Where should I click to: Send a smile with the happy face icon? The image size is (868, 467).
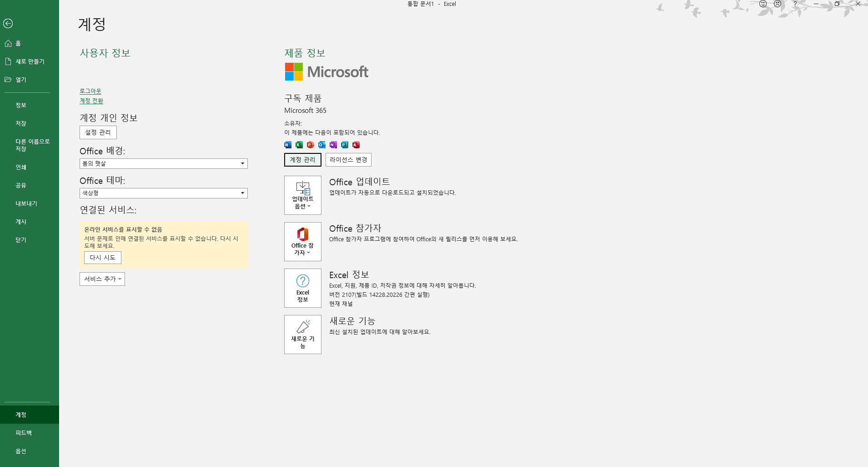[x=763, y=4]
